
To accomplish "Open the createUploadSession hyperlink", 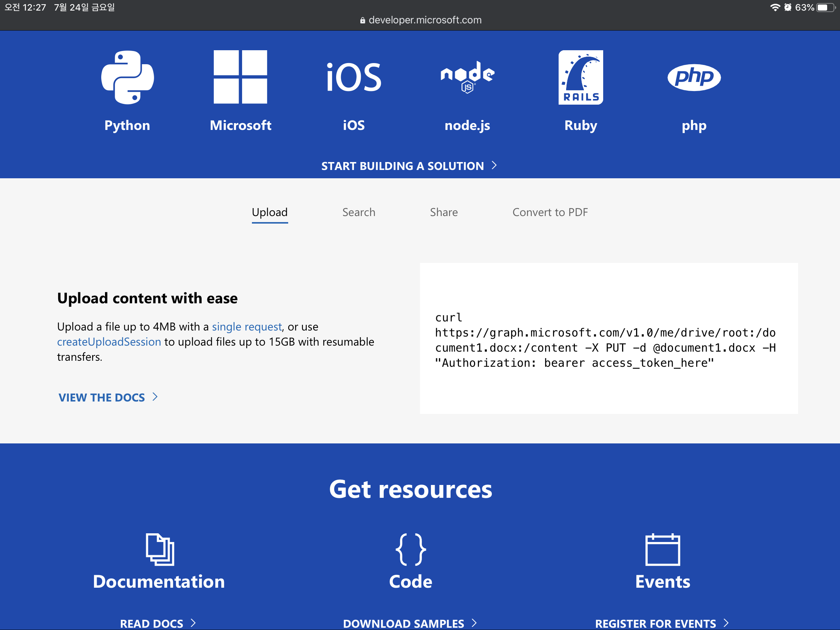I will coord(109,342).
